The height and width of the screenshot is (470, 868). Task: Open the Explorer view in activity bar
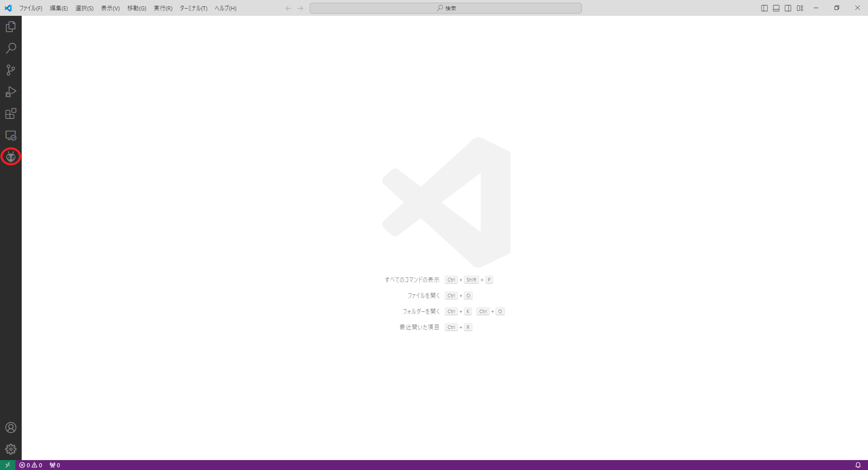click(x=11, y=27)
